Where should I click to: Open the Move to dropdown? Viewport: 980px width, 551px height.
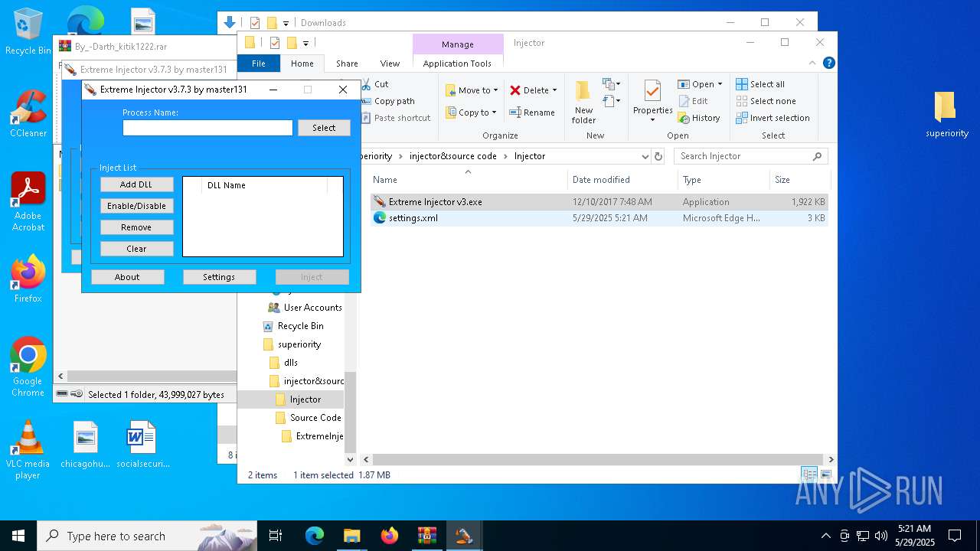[x=472, y=90]
